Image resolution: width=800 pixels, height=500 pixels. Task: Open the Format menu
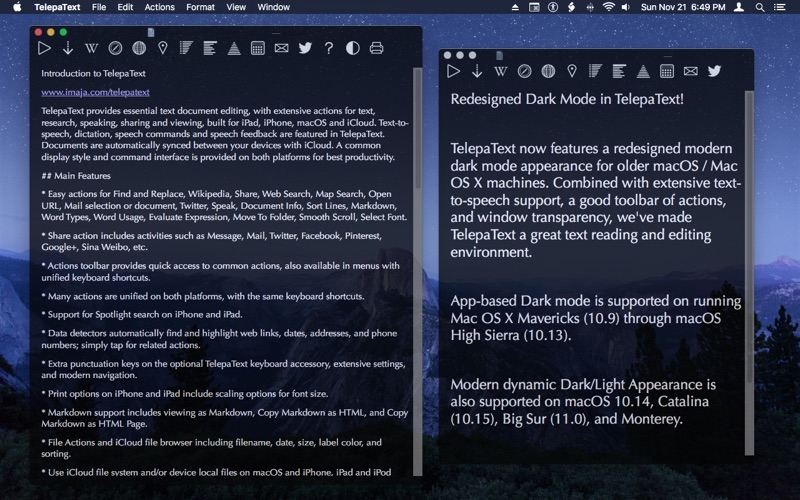tap(200, 7)
